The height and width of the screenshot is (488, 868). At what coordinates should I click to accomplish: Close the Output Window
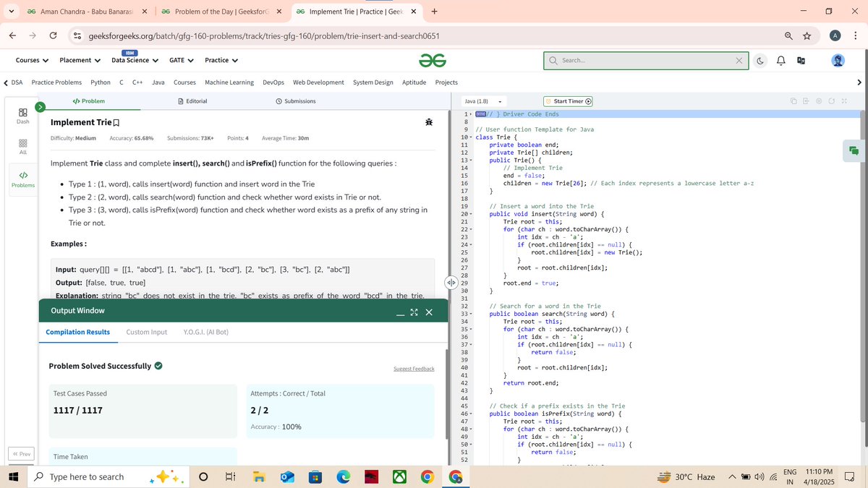[x=429, y=312]
